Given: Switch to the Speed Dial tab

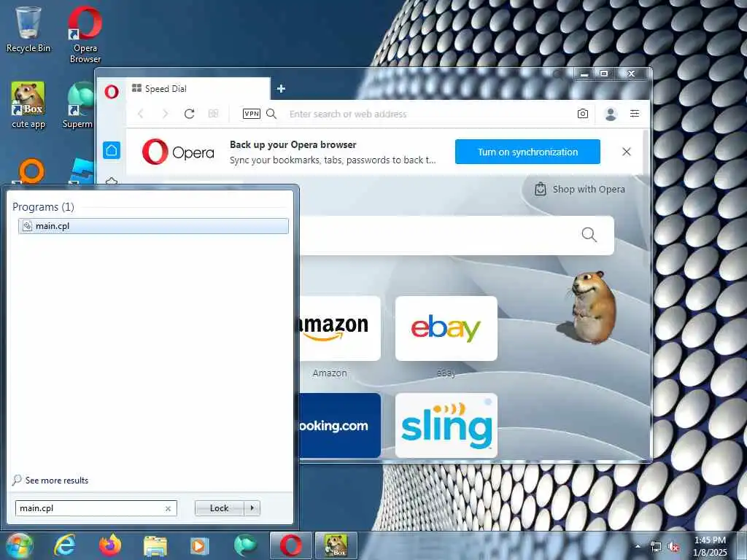Looking at the screenshot, I should tap(198, 88).
